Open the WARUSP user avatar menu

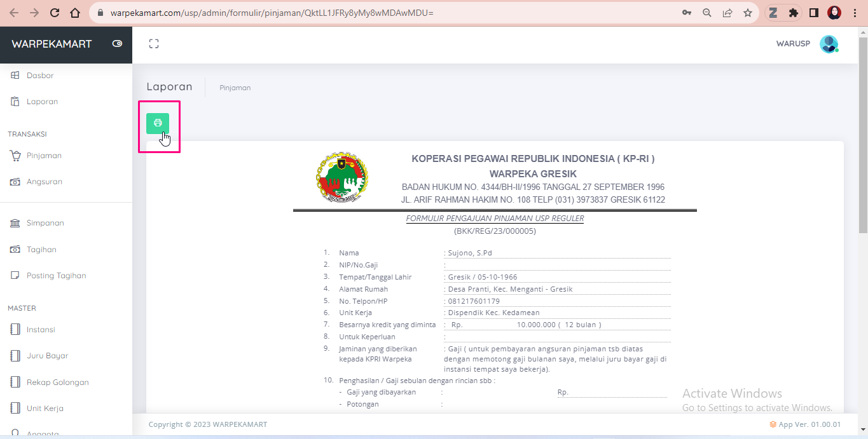click(x=829, y=44)
